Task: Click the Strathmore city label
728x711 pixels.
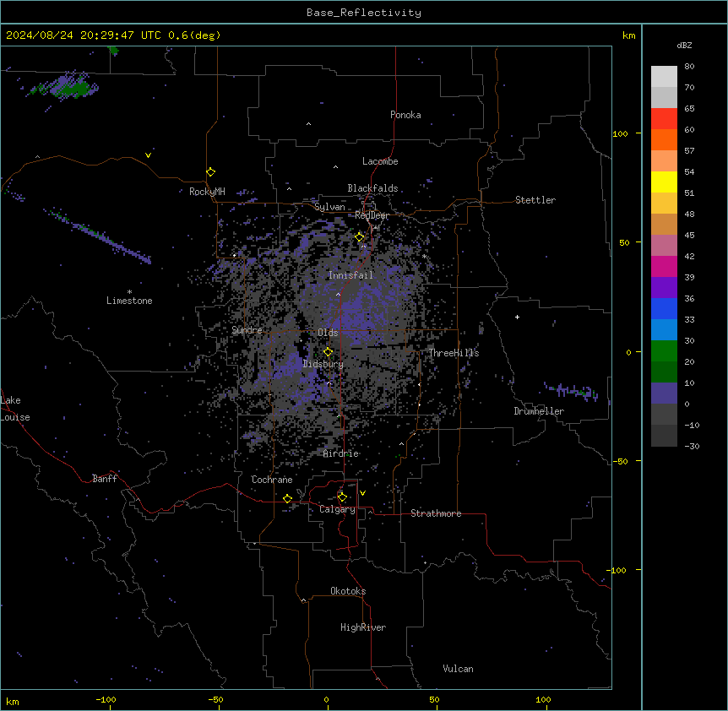Action: point(436,513)
